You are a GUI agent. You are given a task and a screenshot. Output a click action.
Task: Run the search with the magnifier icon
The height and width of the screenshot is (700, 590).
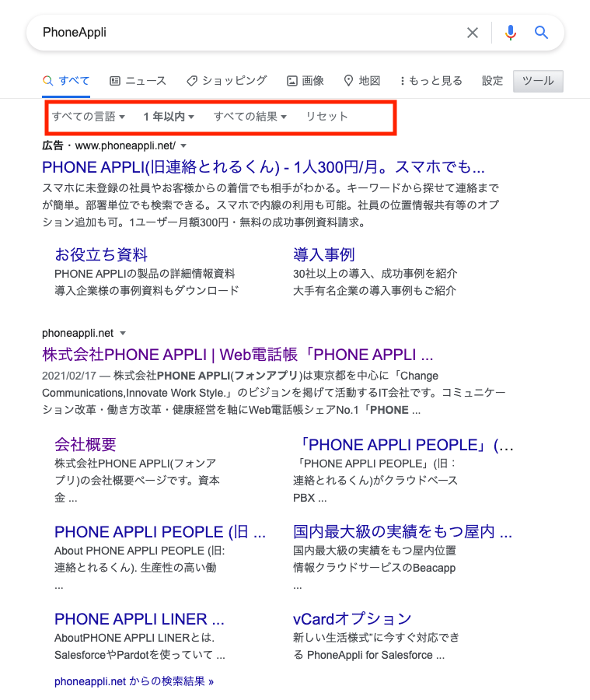click(x=541, y=32)
